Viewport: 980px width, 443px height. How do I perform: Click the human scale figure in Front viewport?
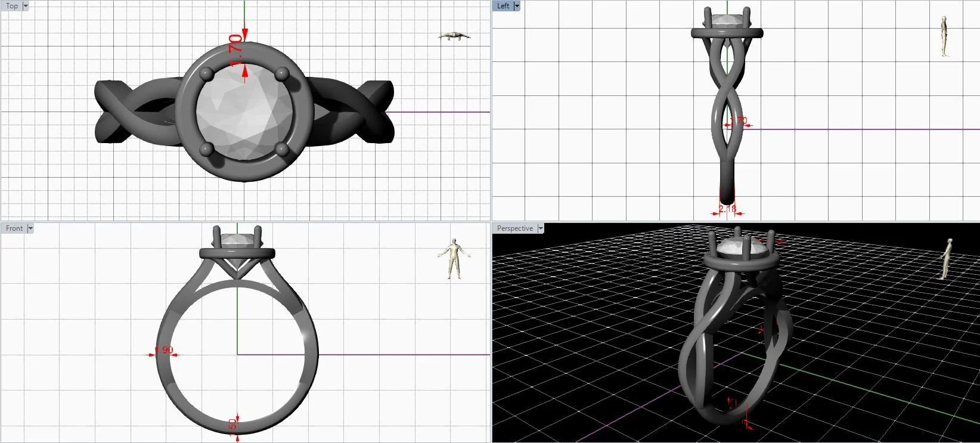tap(454, 258)
